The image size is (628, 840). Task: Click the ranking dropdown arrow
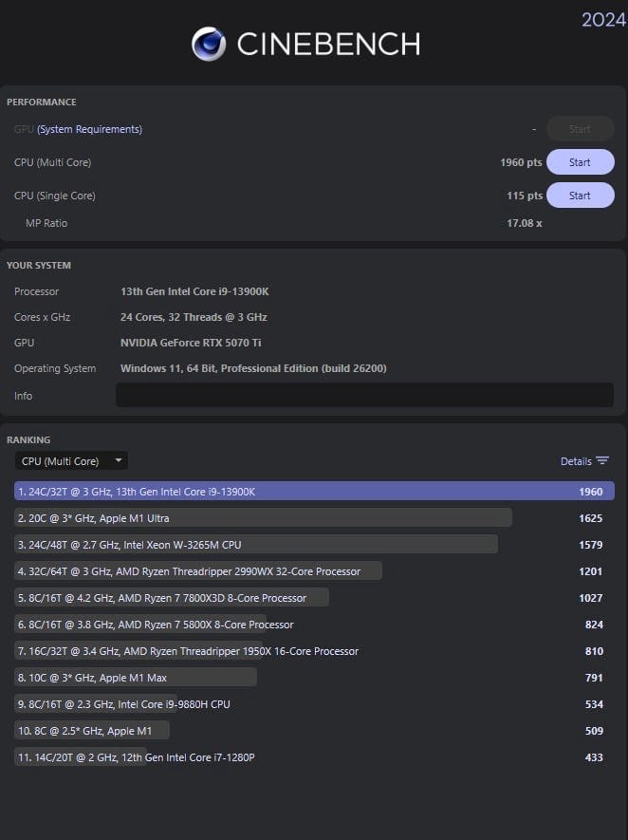[118, 461]
